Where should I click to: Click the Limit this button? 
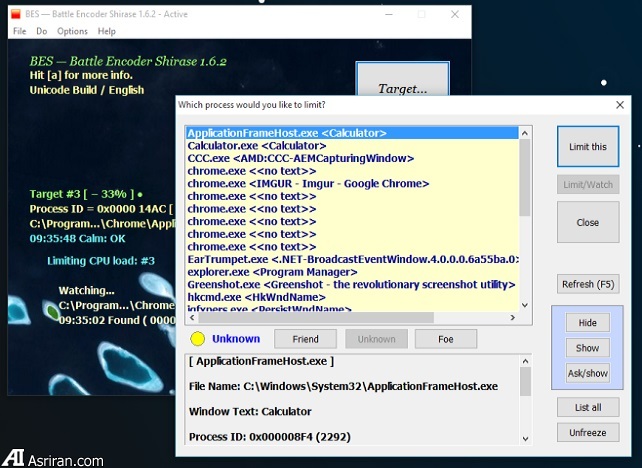pos(587,147)
